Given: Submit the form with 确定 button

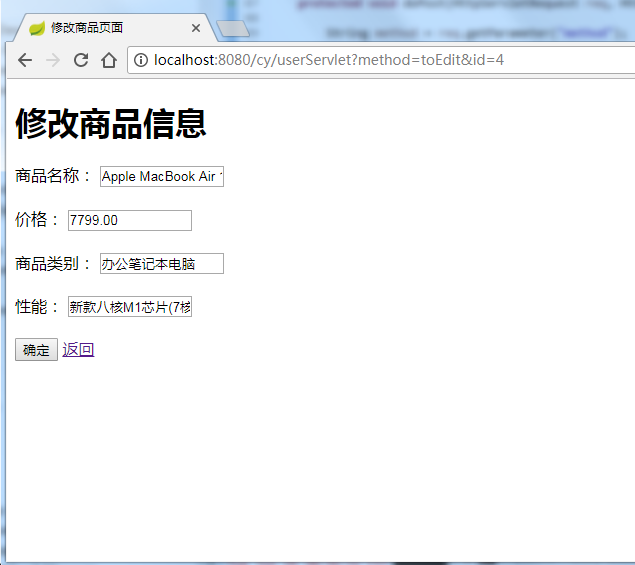Looking at the screenshot, I should 36,350.
